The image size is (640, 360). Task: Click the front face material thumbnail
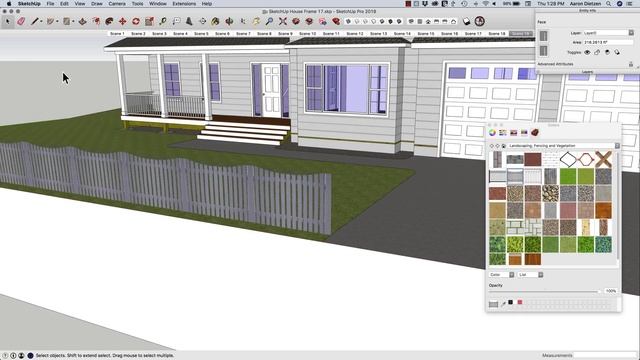[543, 36]
